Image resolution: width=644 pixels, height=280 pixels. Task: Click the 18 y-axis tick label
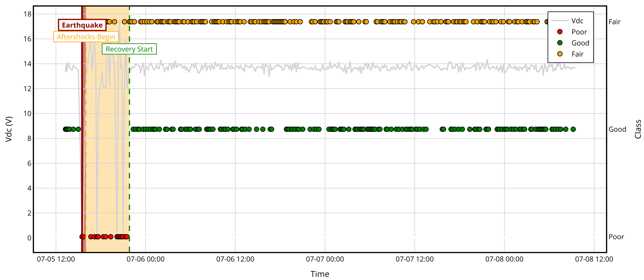27,14
